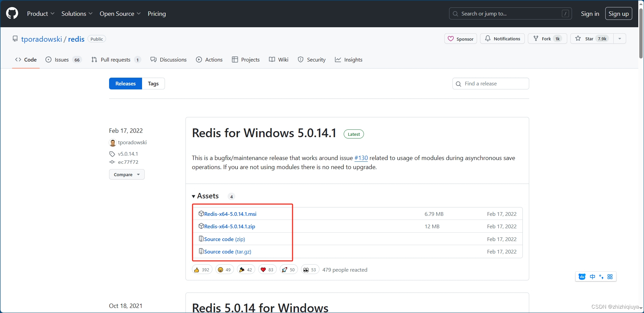
Task: Fork the repository
Action: click(547, 39)
